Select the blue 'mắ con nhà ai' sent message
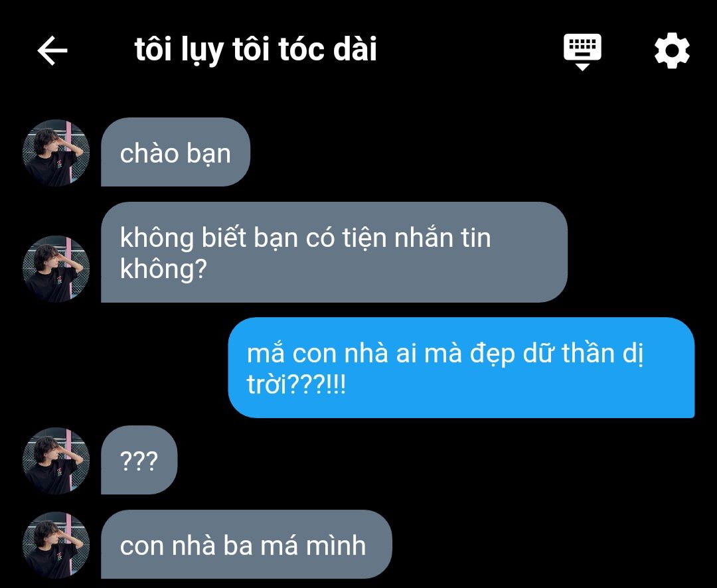This screenshot has height=588, width=717. point(461,368)
